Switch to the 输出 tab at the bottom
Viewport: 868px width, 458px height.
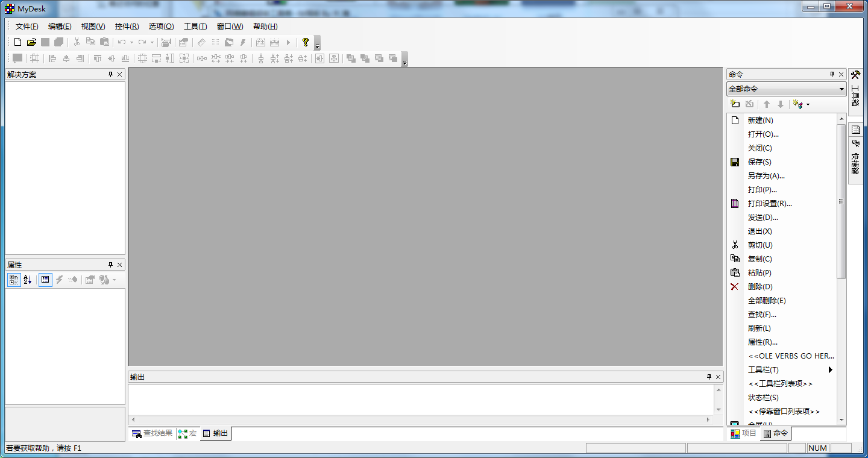pos(215,433)
